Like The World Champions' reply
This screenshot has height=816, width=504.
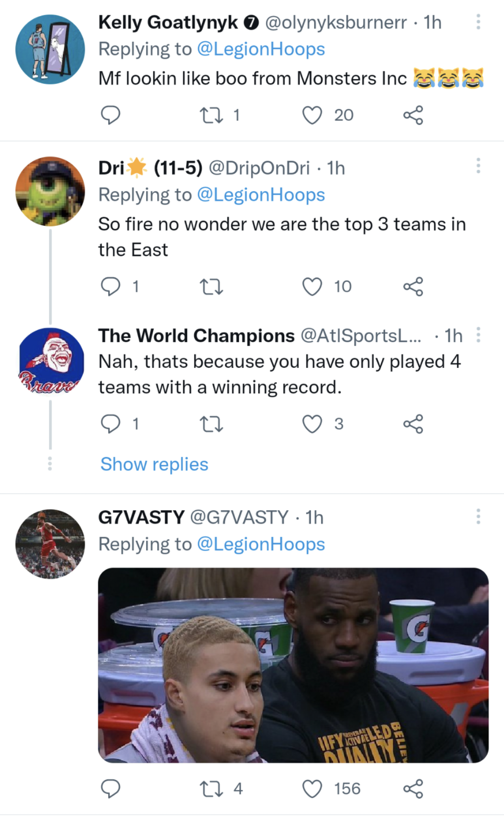point(312,424)
